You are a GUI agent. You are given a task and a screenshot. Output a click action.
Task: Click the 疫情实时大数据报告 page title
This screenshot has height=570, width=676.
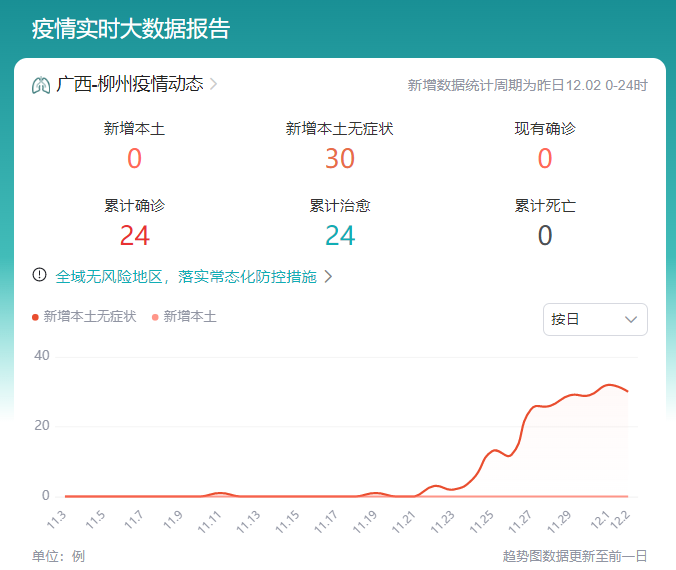(131, 29)
